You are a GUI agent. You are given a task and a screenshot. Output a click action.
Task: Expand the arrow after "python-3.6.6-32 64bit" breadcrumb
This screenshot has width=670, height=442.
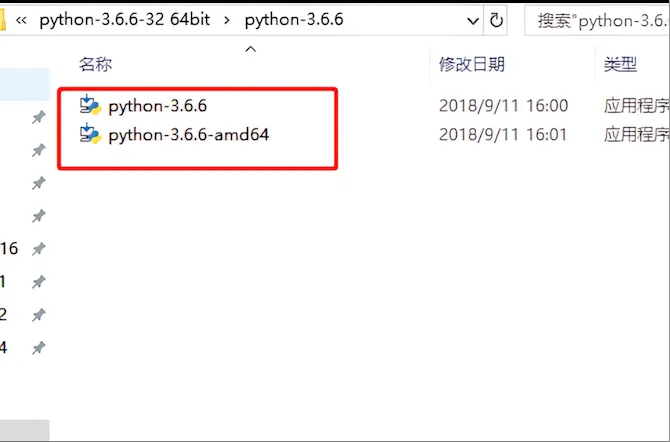pos(226,20)
